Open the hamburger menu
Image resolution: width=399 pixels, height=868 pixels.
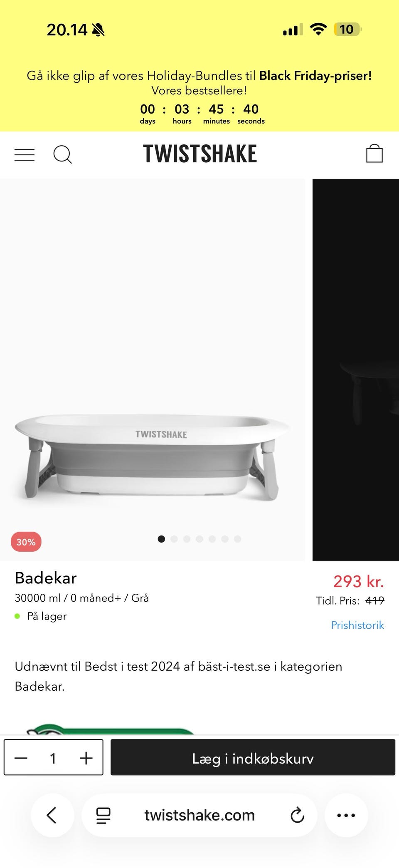pos(25,155)
